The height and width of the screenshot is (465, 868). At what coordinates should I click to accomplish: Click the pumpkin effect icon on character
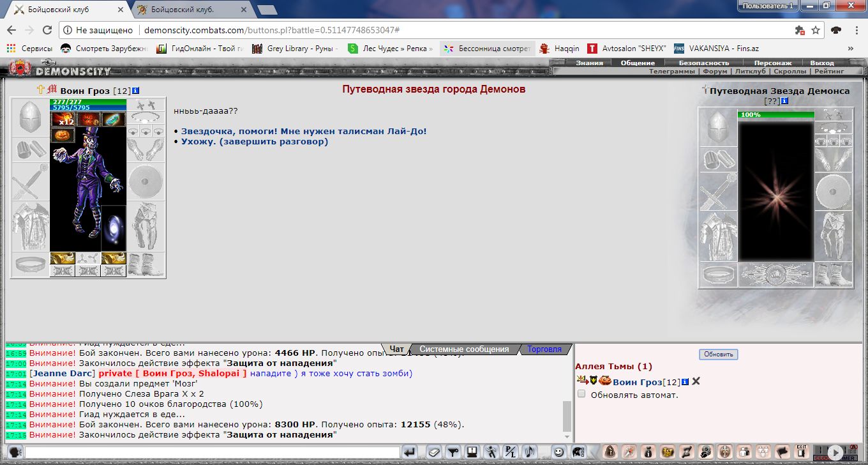point(63,135)
